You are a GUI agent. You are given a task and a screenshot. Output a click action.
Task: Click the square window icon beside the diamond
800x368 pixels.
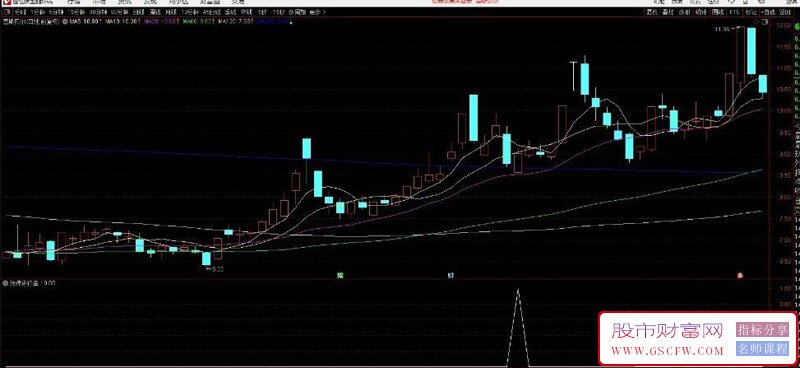point(764,21)
